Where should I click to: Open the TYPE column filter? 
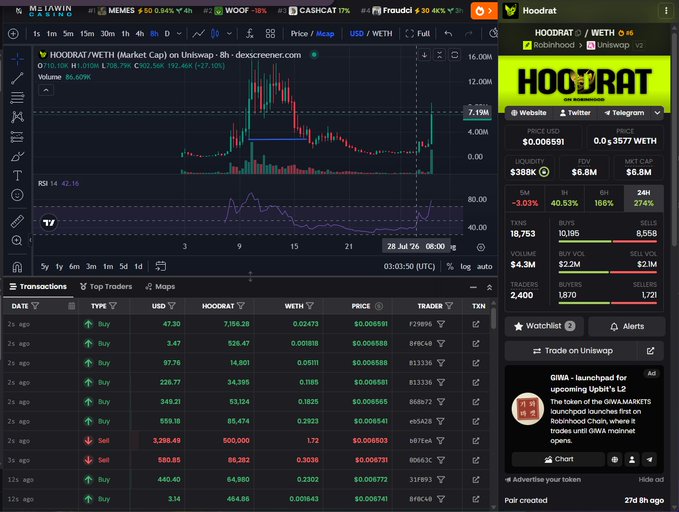113,306
